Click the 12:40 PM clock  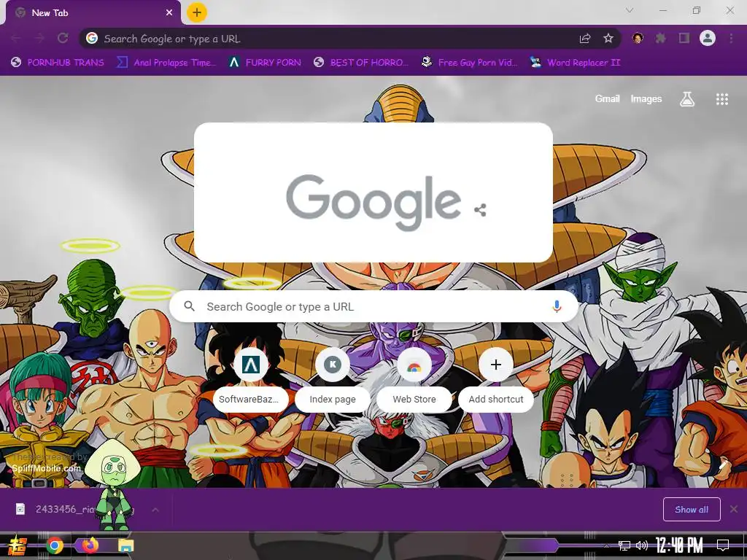(x=679, y=545)
